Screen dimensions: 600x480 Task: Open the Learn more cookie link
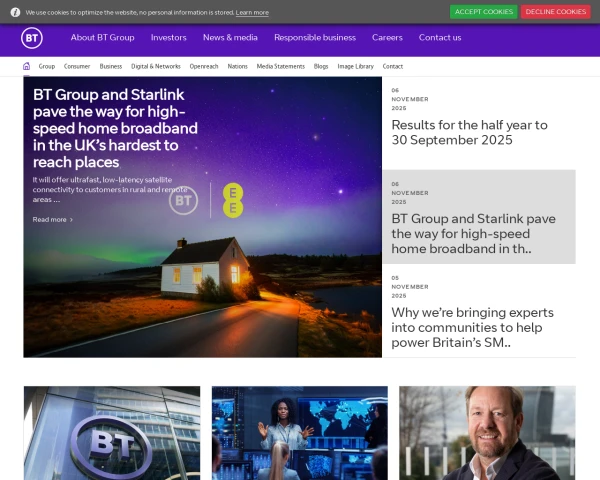pyautogui.click(x=252, y=13)
